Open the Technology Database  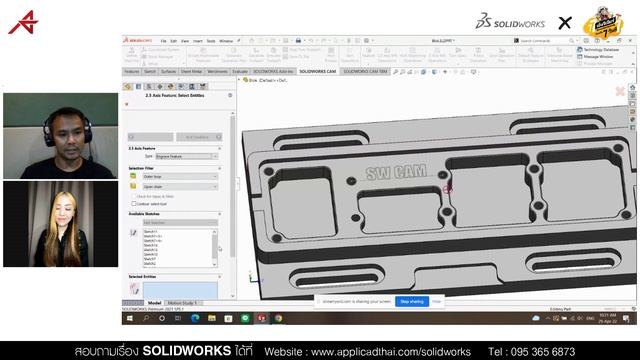click(x=598, y=50)
